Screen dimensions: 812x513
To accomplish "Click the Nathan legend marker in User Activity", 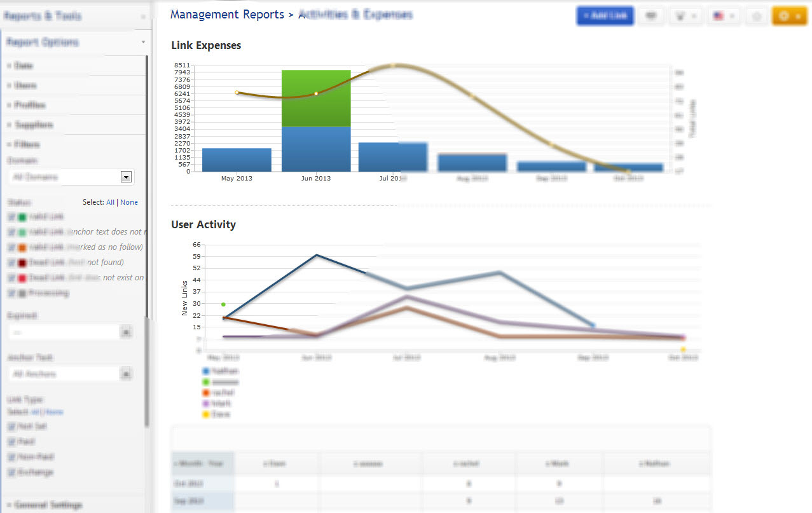I will pos(206,371).
